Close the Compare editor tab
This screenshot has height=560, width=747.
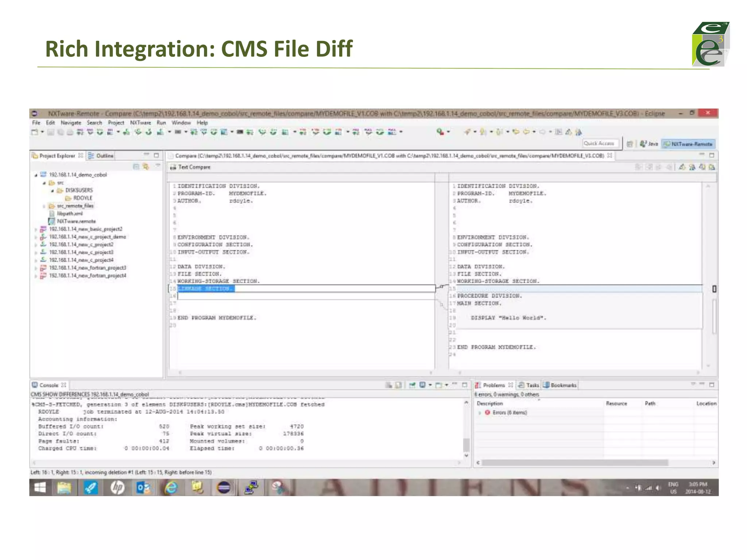coord(609,156)
